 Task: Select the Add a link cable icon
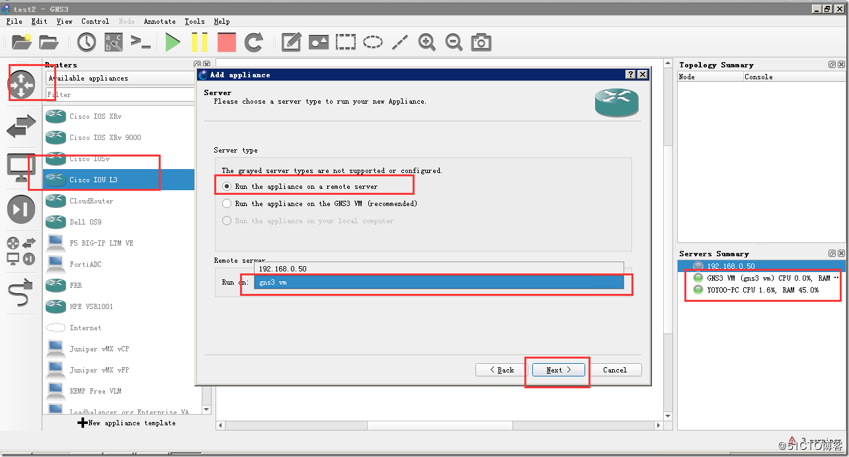click(21, 293)
